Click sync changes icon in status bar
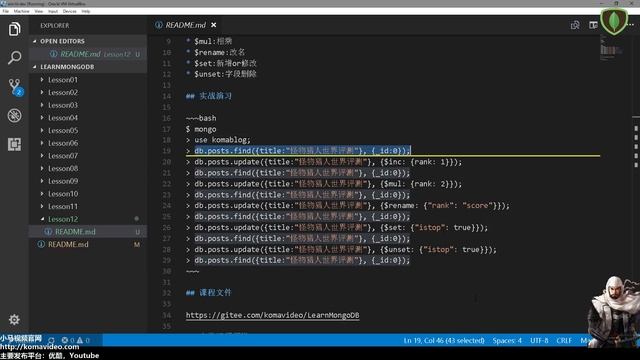 click(51, 340)
